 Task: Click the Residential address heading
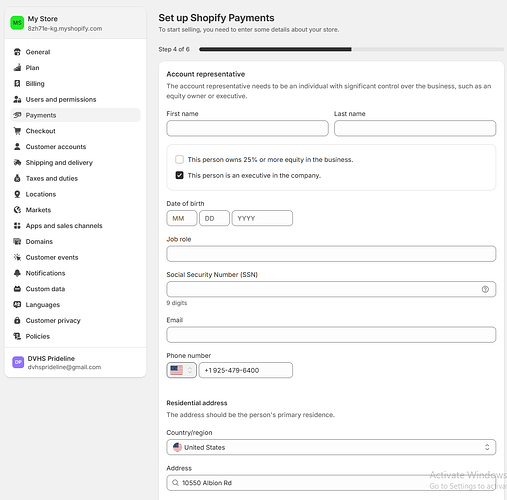coord(197,403)
